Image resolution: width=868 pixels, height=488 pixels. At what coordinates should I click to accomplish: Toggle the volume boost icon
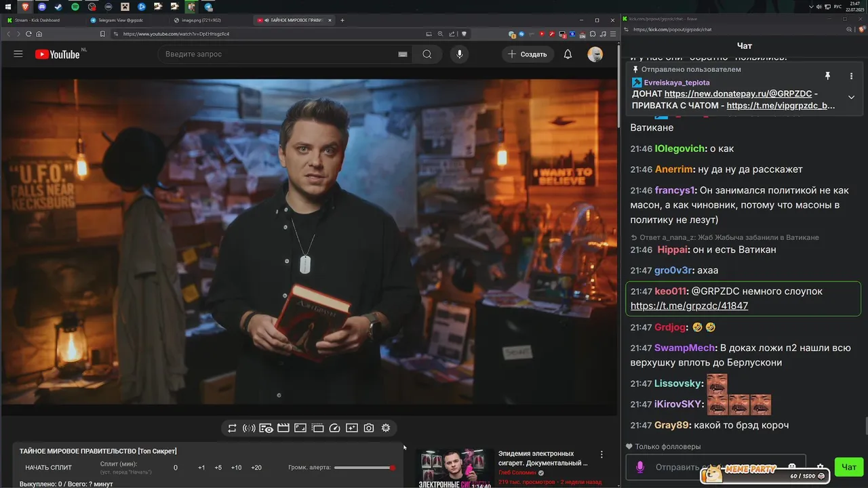coord(249,428)
